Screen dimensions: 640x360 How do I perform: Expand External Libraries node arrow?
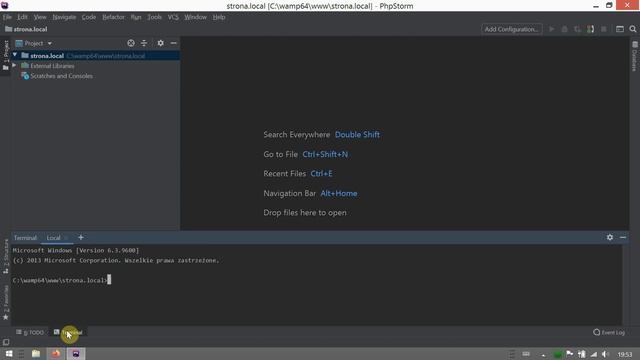click(14, 65)
